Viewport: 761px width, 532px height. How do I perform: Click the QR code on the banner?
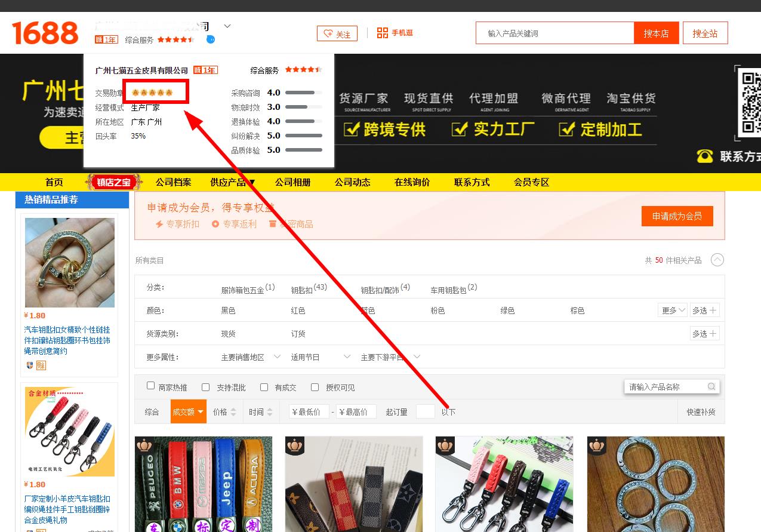coord(750,103)
